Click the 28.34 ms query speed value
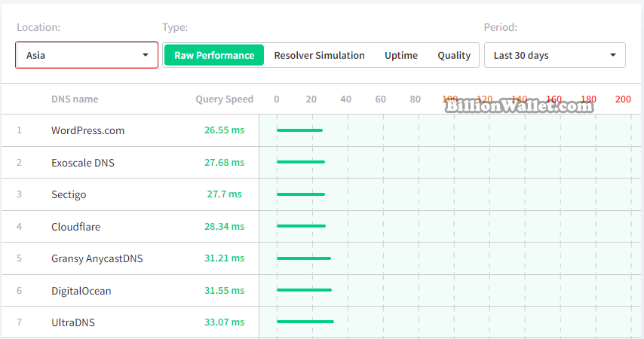 point(224,227)
